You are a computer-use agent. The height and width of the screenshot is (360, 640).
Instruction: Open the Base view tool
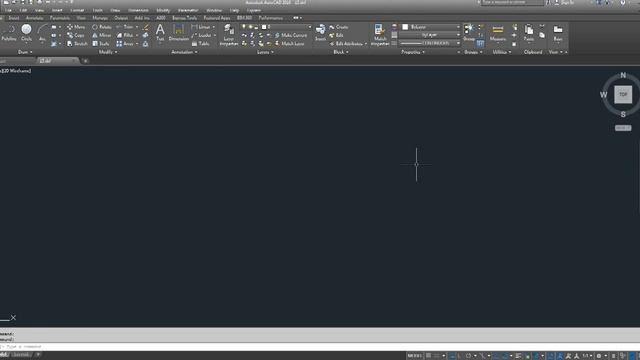pyautogui.click(x=558, y=33)
